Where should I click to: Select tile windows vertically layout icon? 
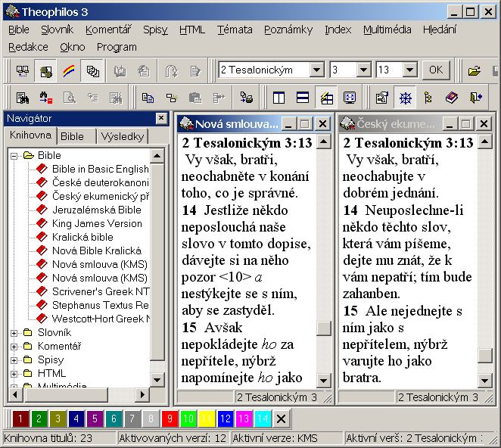pyautogui.click(x=279, y=98)
